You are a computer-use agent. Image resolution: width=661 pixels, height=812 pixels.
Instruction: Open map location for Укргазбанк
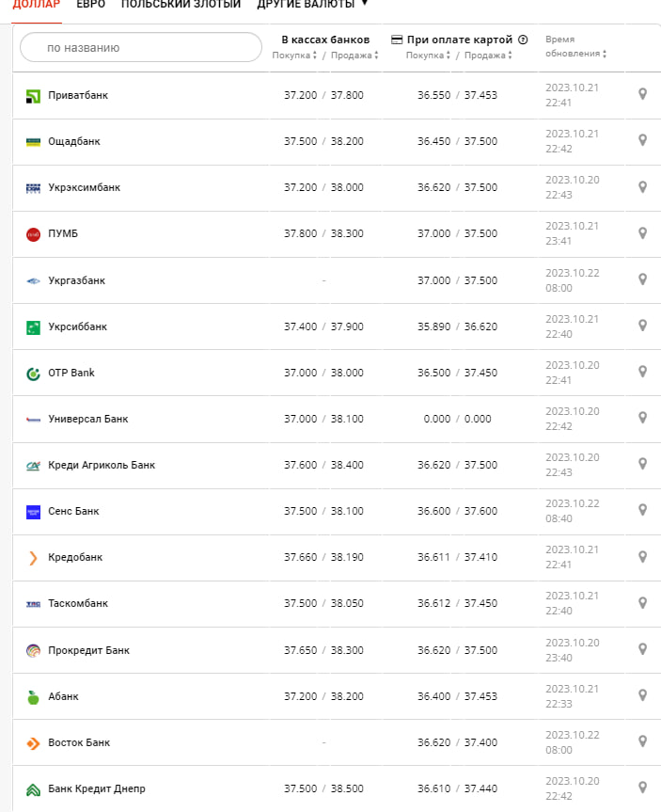coord(642,279)
